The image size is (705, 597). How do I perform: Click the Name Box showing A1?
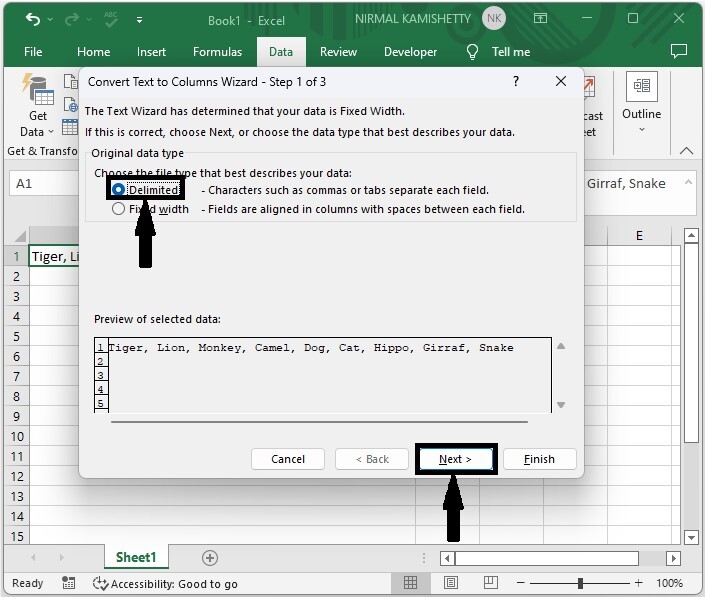(44, 183)
